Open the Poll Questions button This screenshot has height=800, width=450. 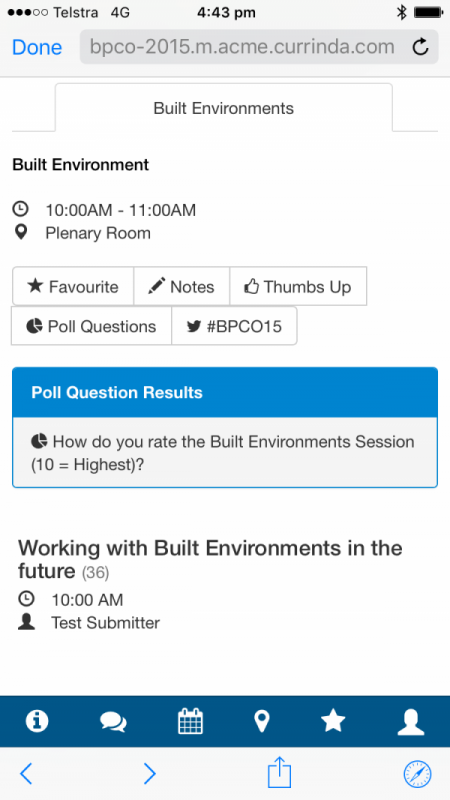coord(92,326)
